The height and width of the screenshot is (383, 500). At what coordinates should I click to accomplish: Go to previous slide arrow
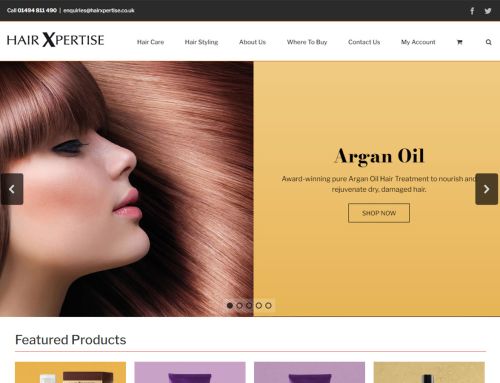tap(12, 189)
